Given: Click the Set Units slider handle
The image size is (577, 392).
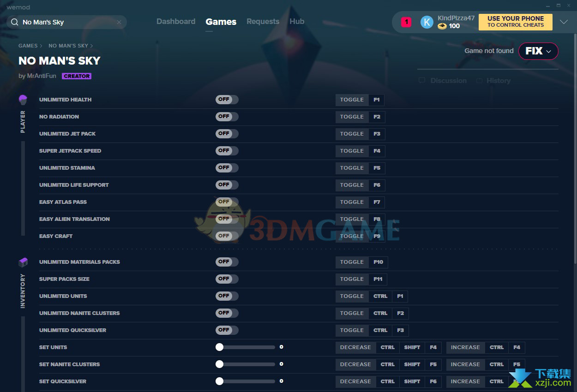Looking at the screenshot, I should pyautogui.click(x=219, y=347).
